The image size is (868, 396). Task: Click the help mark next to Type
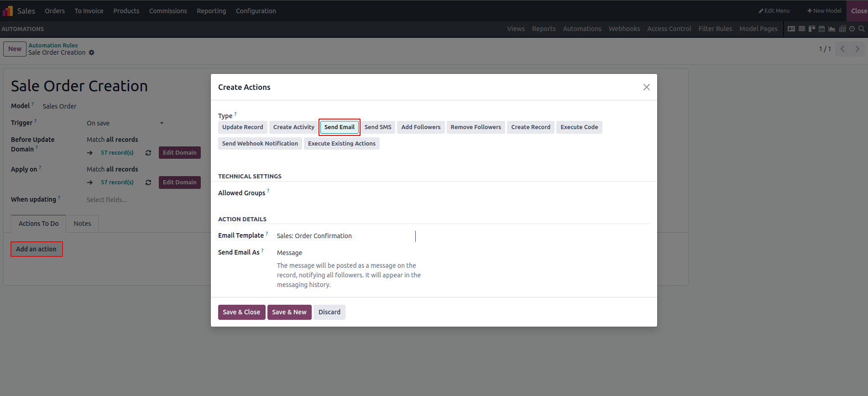pos(235,114)
